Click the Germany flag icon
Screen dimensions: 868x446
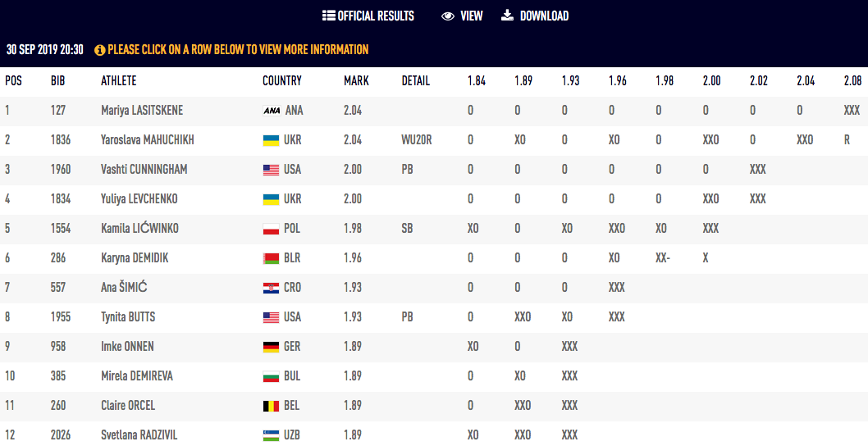tap(271, 347)
